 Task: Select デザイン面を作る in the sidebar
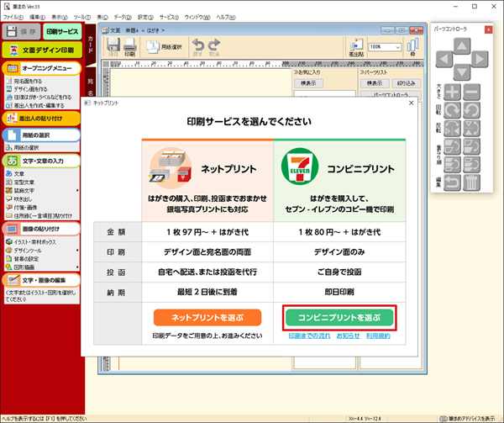pyautogui.click(x=27, y=89)
